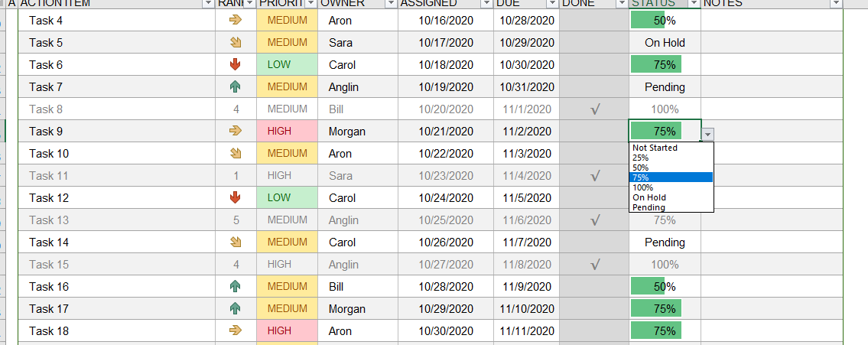Click the red down arrow icon for Task 12
The height and width of the screenshot is (345, 868).
pos(236,197)
